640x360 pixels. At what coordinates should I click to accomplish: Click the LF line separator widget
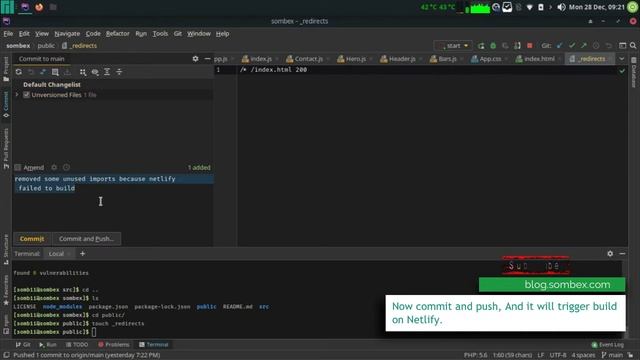(541, 355)
